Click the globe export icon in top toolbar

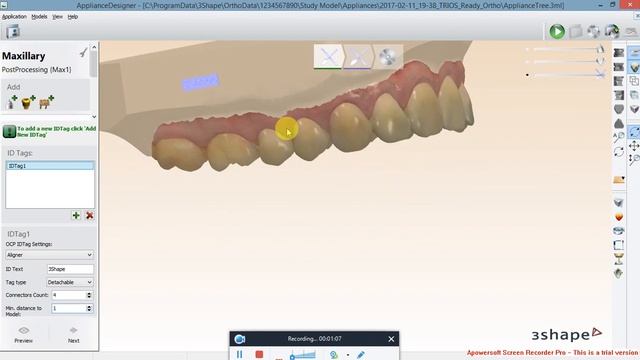pyautogui.click(x=612, y=31)
